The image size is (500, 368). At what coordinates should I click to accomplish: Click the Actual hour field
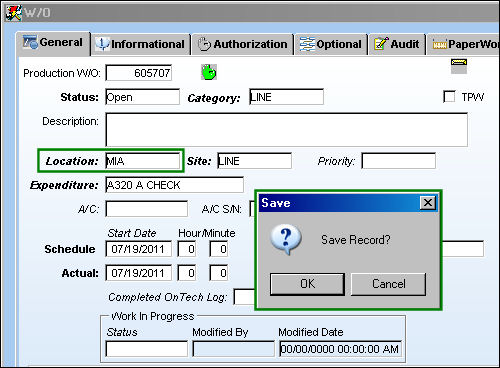(187, 273)
